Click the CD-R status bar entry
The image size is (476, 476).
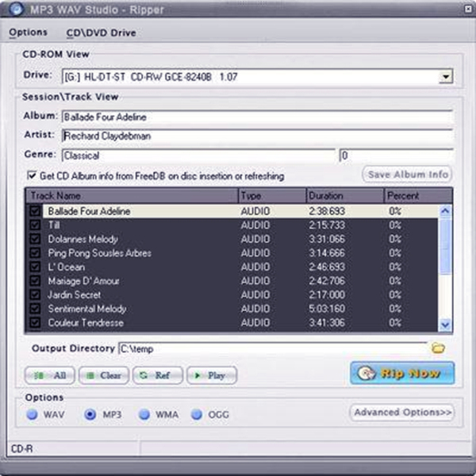[22, 449]
